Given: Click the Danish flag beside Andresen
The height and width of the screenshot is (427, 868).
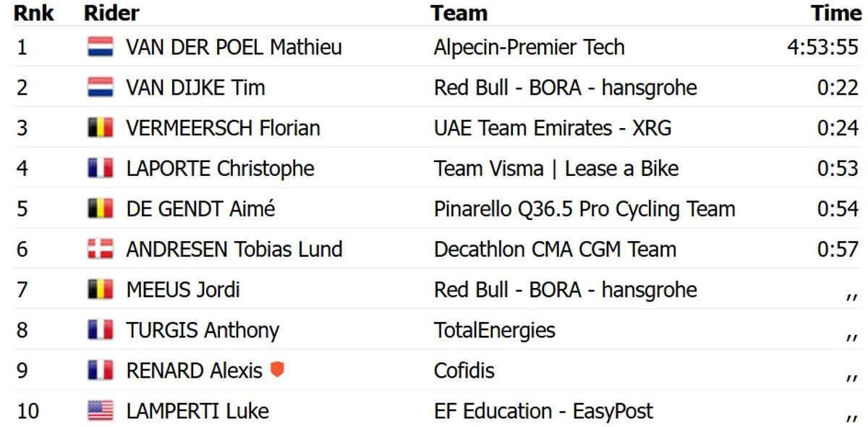Looking at the screenshot, I should [x=100, y=250].
